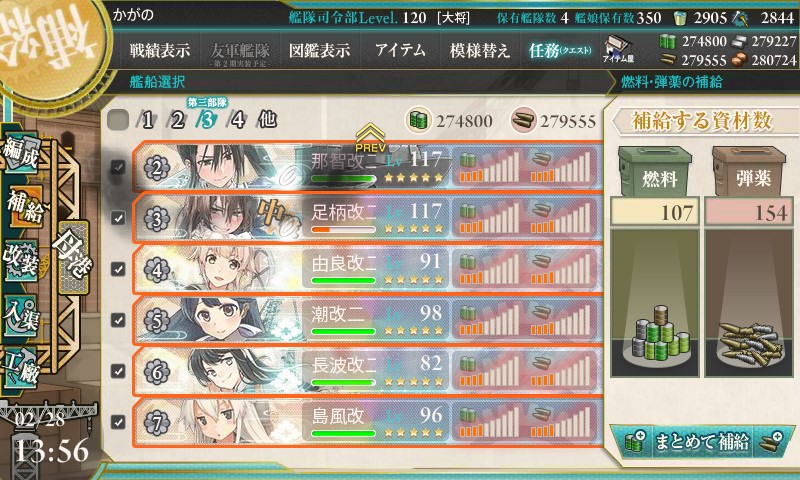The height and width of the screenshot is (480, 800).
Task: Switch to the 他 other ships tab
Action: point(267,120)
